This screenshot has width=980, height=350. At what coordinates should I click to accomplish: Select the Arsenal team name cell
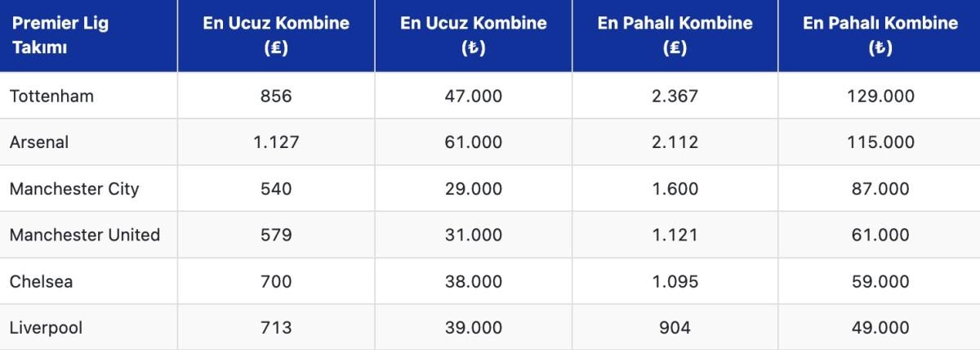[x=39, y=142]
